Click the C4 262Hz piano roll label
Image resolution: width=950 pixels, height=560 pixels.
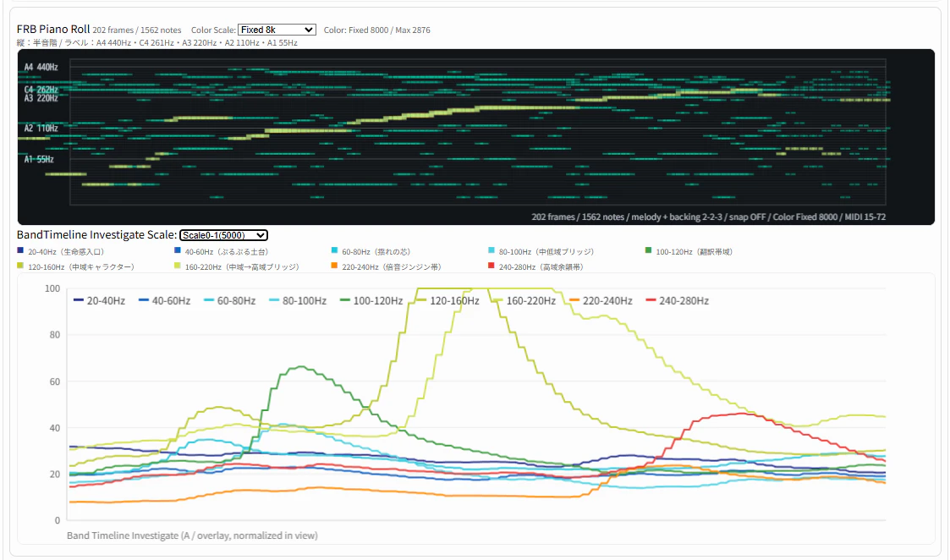tap(41, 90)
